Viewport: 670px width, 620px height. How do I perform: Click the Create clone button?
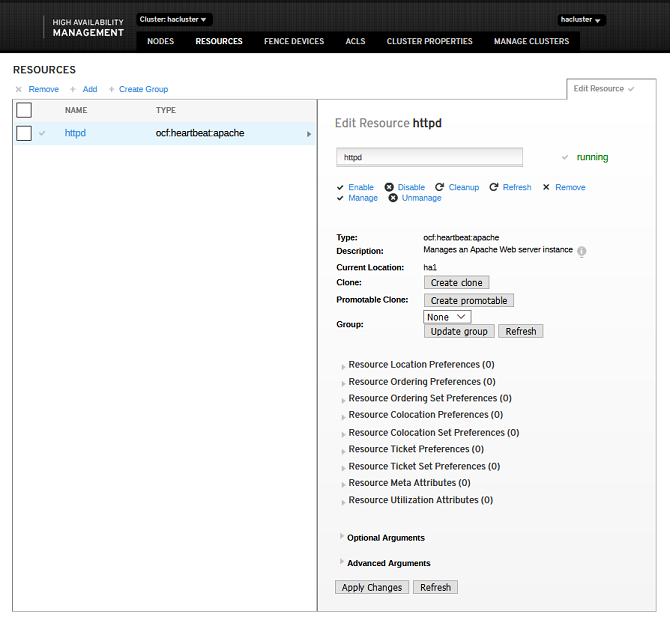pos(457,283)
